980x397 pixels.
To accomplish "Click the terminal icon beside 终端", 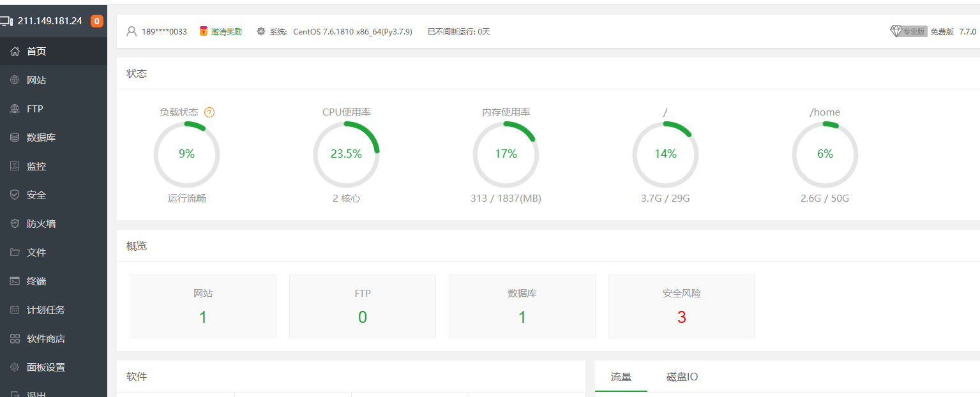I will click(15, 281).
